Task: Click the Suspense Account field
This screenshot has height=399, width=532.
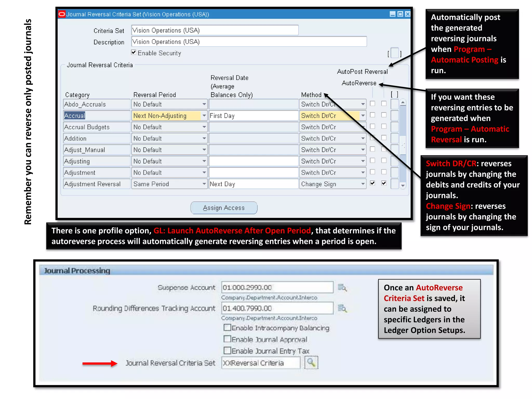Action: (277, 287)
